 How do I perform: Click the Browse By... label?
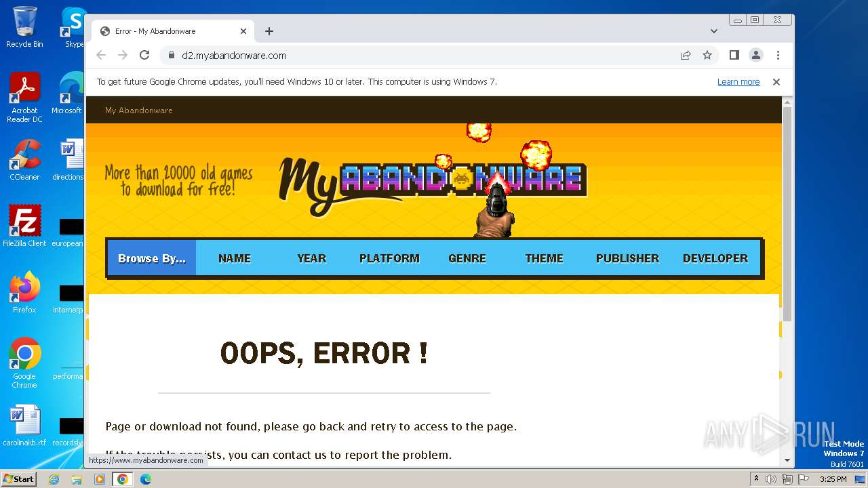pyautogui.click(x=152, y=258)
